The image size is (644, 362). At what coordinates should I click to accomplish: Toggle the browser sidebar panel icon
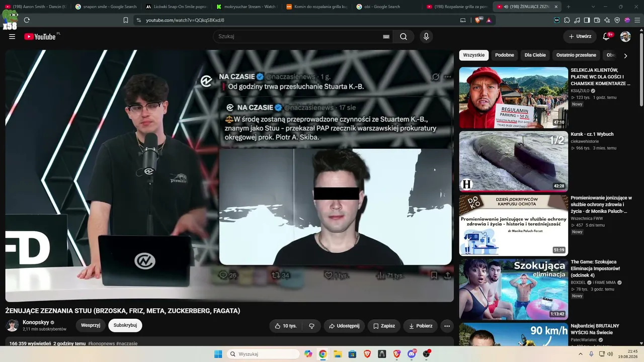click(x=587, y=20)
